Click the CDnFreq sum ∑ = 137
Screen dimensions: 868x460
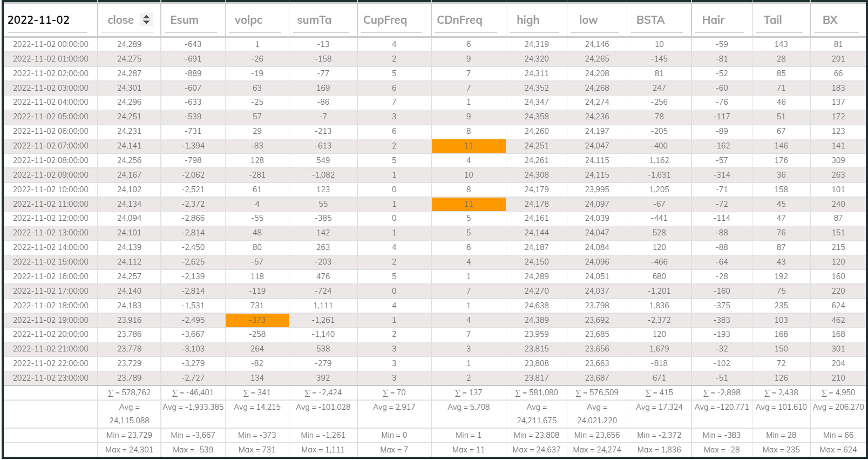coord(469,393)
